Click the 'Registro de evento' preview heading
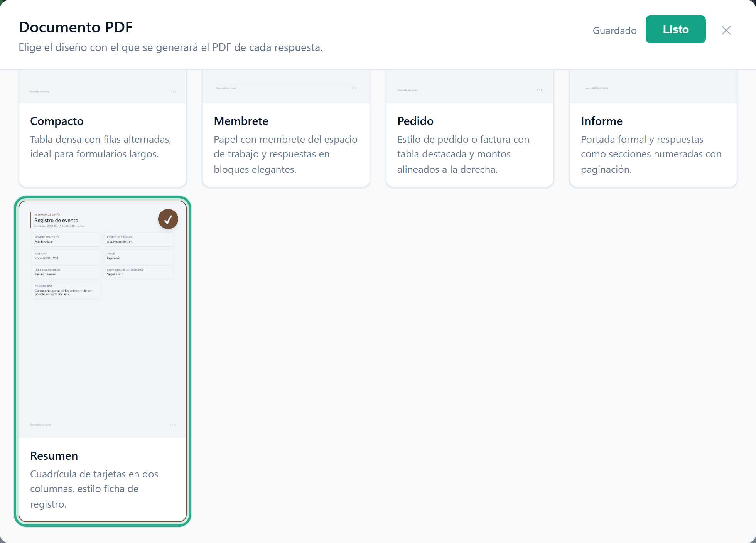756x543 pixels. [56, 220]
